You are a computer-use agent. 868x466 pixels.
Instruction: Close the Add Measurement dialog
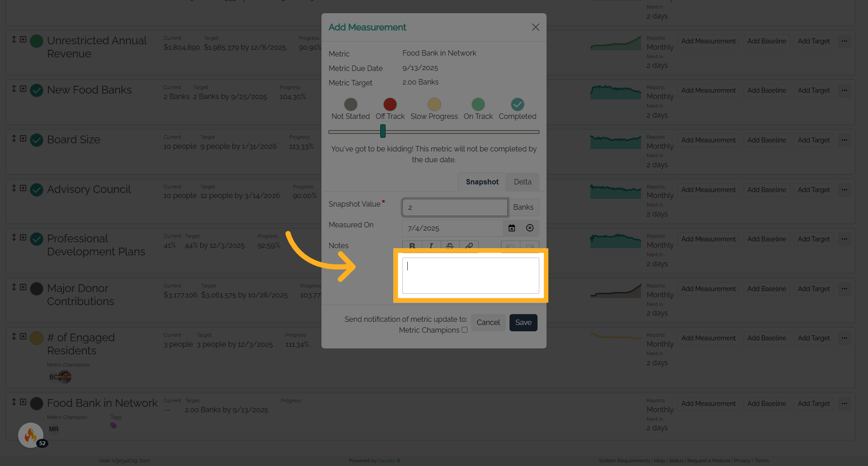(535, 27)
